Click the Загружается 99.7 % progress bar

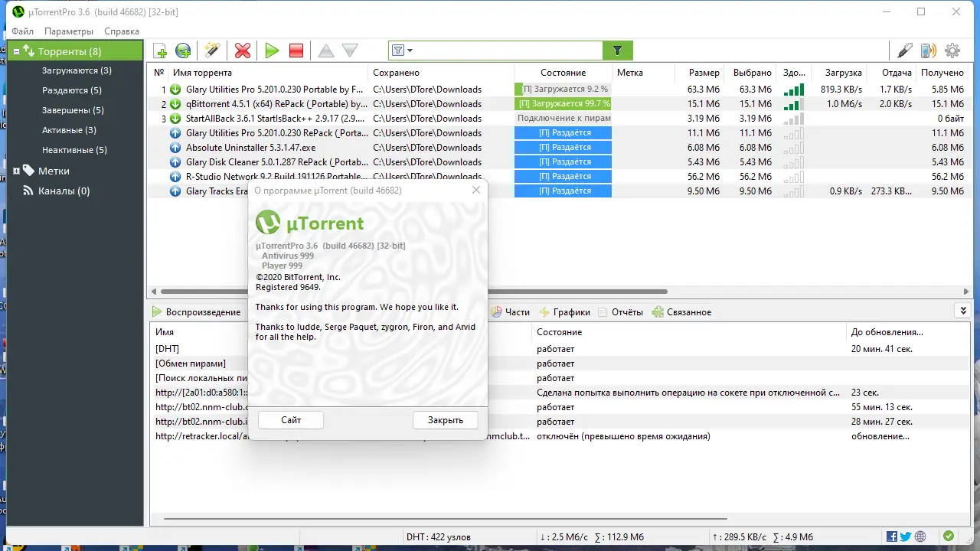click(x=563, y=104)
